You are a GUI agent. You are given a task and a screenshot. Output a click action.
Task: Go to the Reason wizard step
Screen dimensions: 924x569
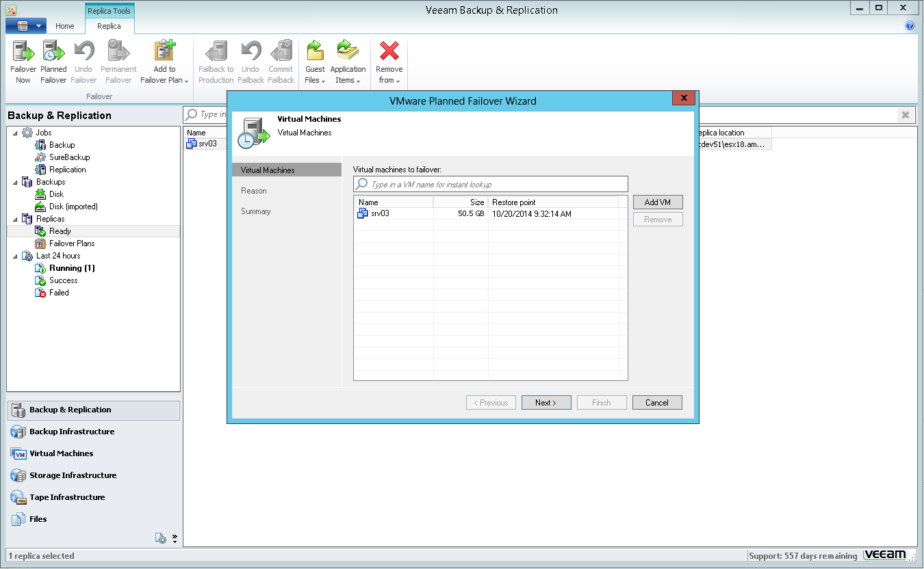pyautogui.click(x=254, y=191)
